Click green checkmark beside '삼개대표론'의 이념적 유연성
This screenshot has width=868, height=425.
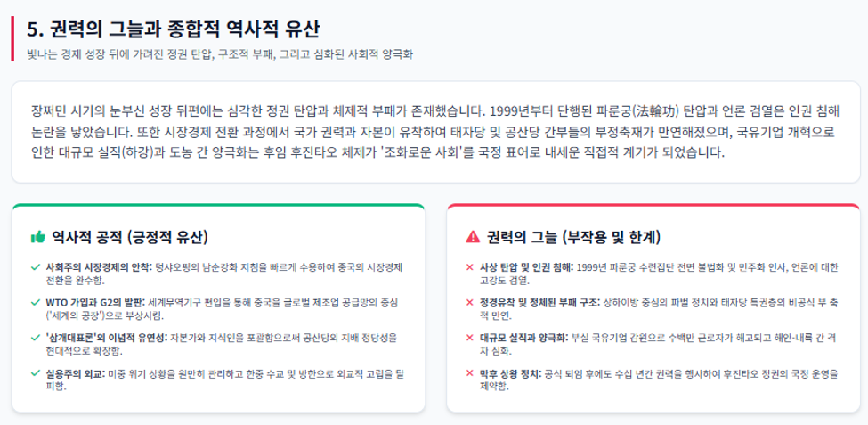(36, 338)
